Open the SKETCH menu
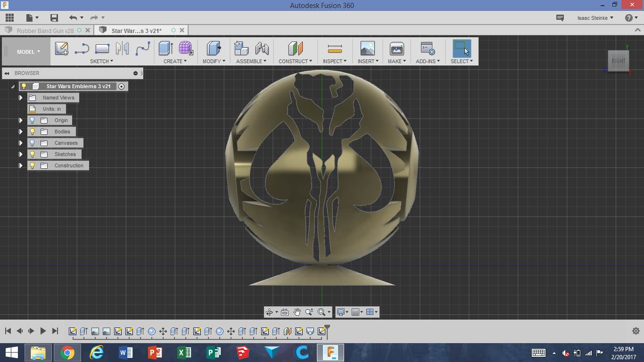The image size is (644, 362). pos(101,61)
